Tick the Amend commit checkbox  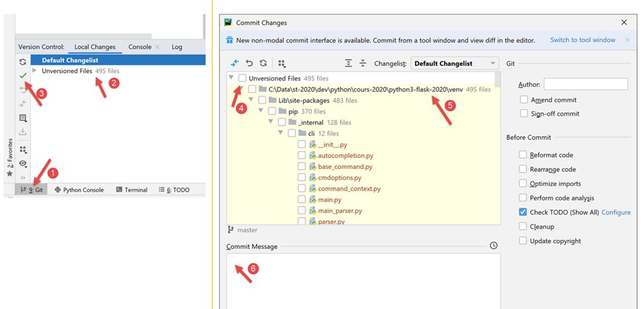pos(524,100)
